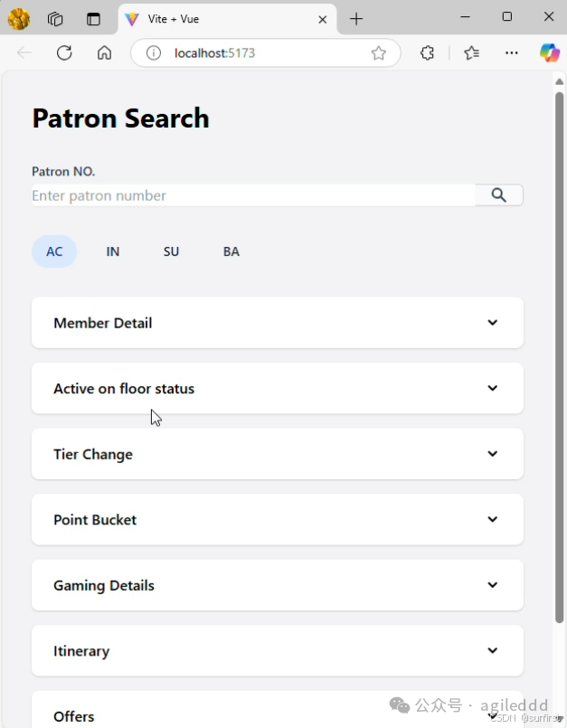
Task: Expand the Tier Change section
Action: [x=278, y=454]
